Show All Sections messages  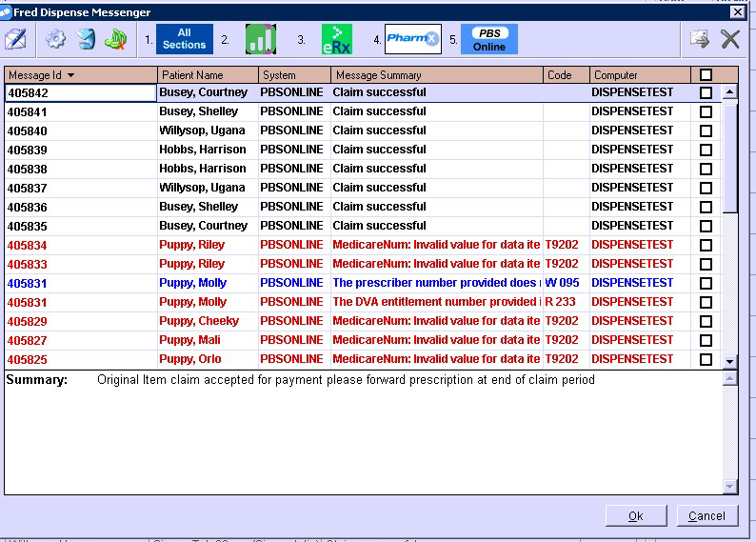pos(184,39)
